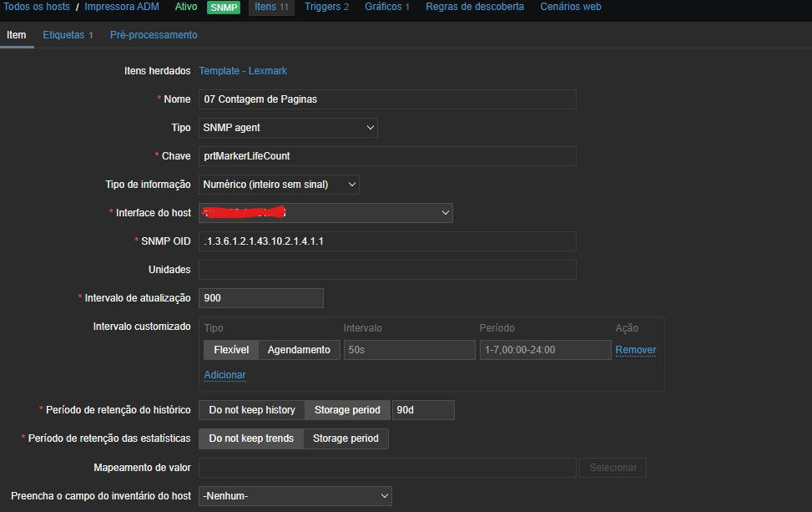Enable Do not keep trends option
This screenshot has width=812, height=512.
coord(251,438)
